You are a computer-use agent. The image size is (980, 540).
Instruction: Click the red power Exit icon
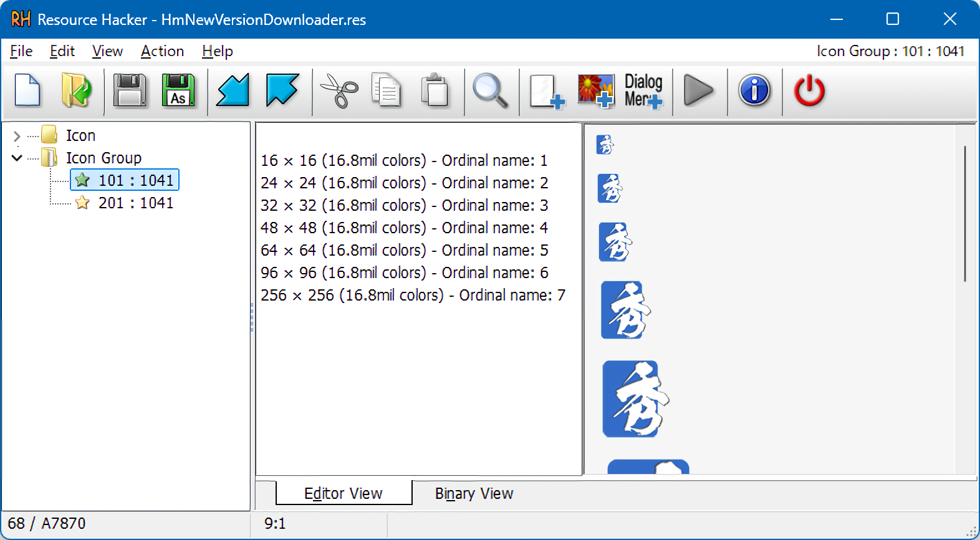point(809,91)
